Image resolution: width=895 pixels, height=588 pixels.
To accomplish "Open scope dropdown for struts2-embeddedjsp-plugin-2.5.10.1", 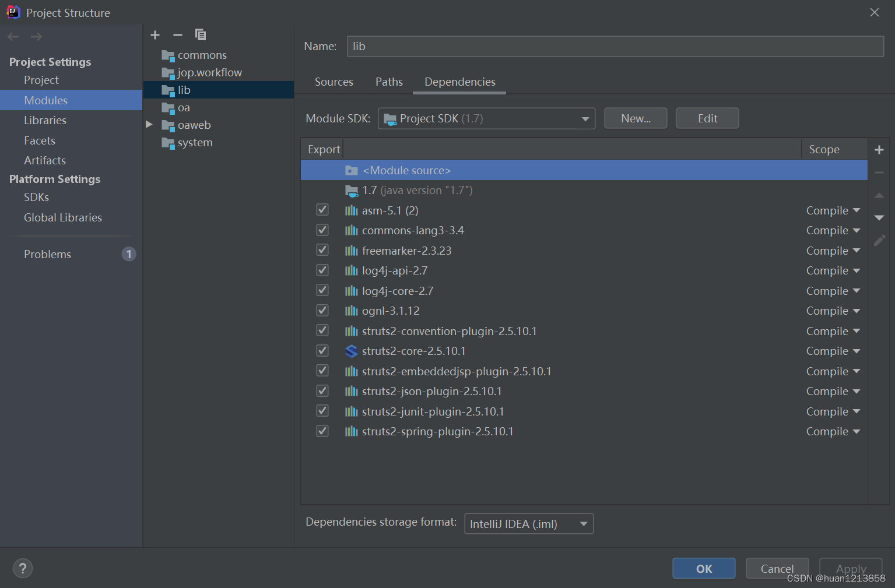I will tap(833, 371).
